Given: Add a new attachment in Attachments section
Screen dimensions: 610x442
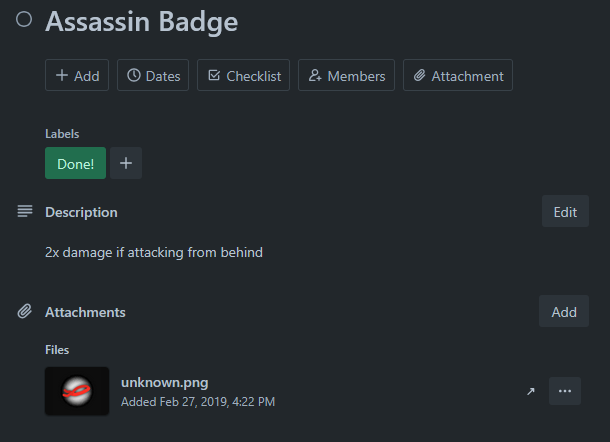Looking at the screenshot, I should [x=564, y=312].
